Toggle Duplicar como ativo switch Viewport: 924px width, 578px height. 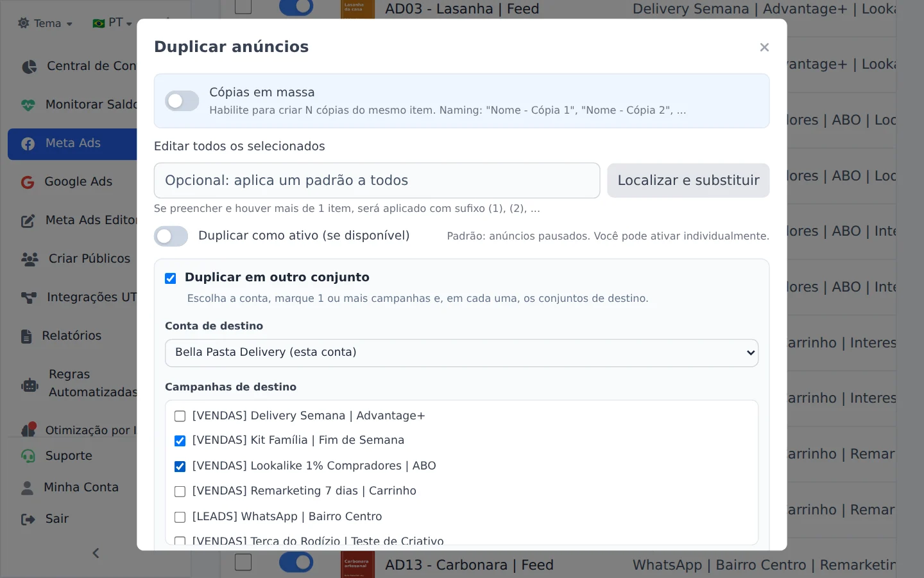171,236
